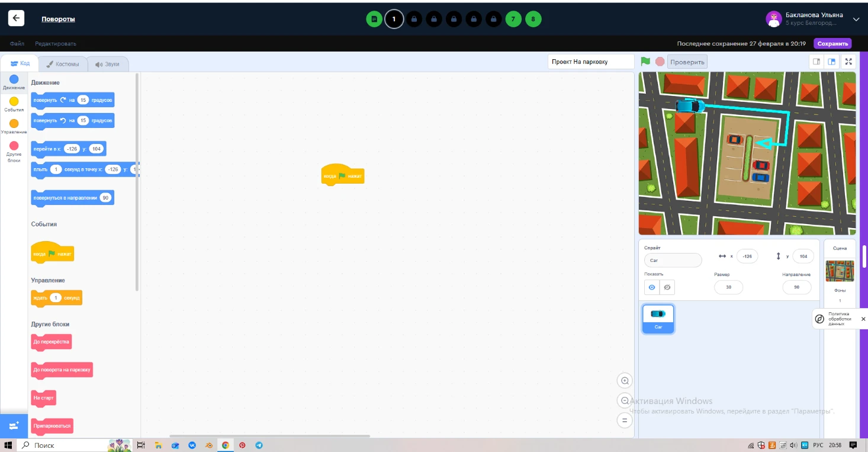Open Blender from taskbar

(x=208, y=445)
